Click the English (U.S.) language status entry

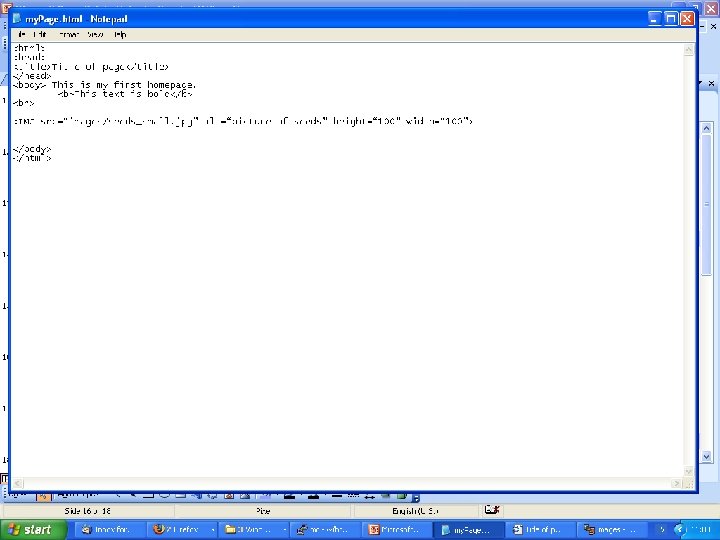[x=415, y=511]
